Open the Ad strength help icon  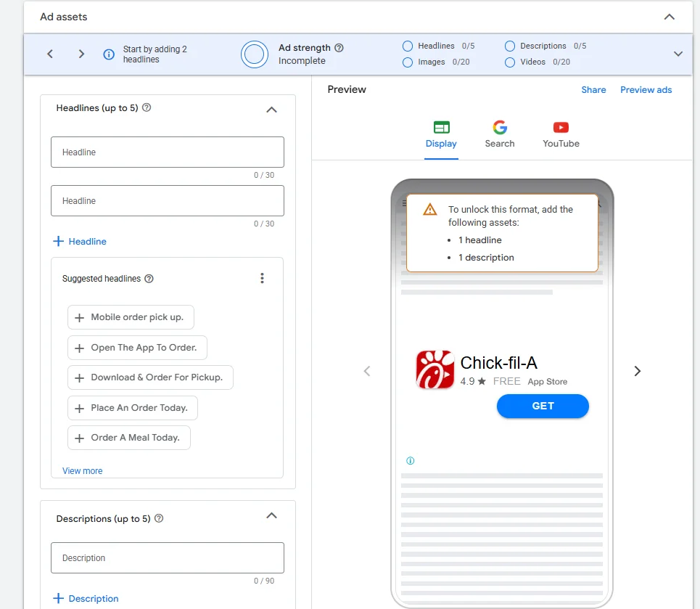click(x=339, y=48)
